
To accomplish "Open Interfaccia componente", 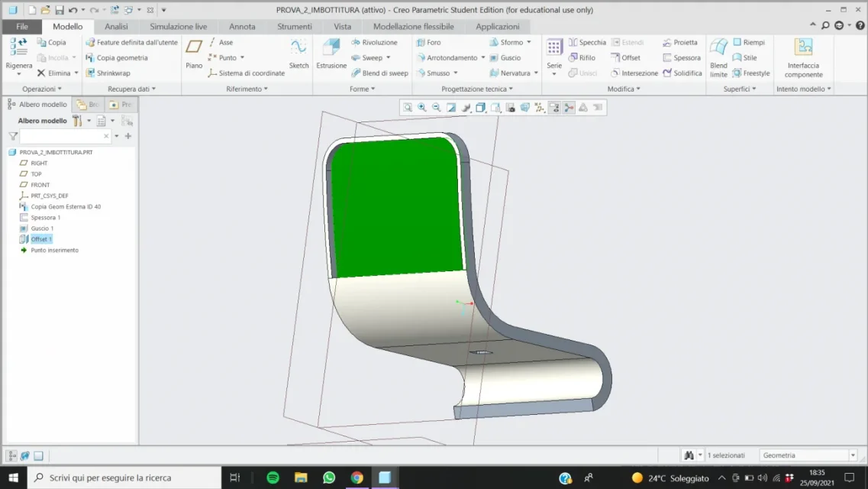I will pyautogui.click(x=803, y=57).
